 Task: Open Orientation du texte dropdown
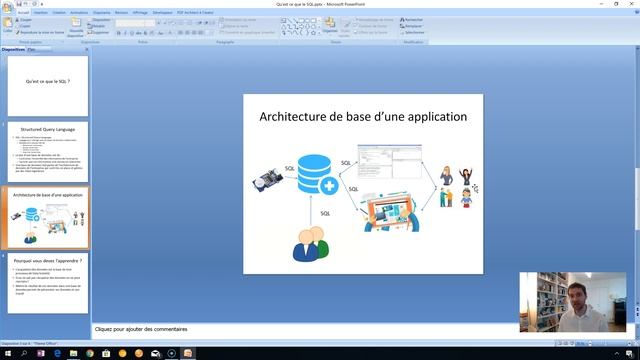pyautogui.click(x=238, y=20)
